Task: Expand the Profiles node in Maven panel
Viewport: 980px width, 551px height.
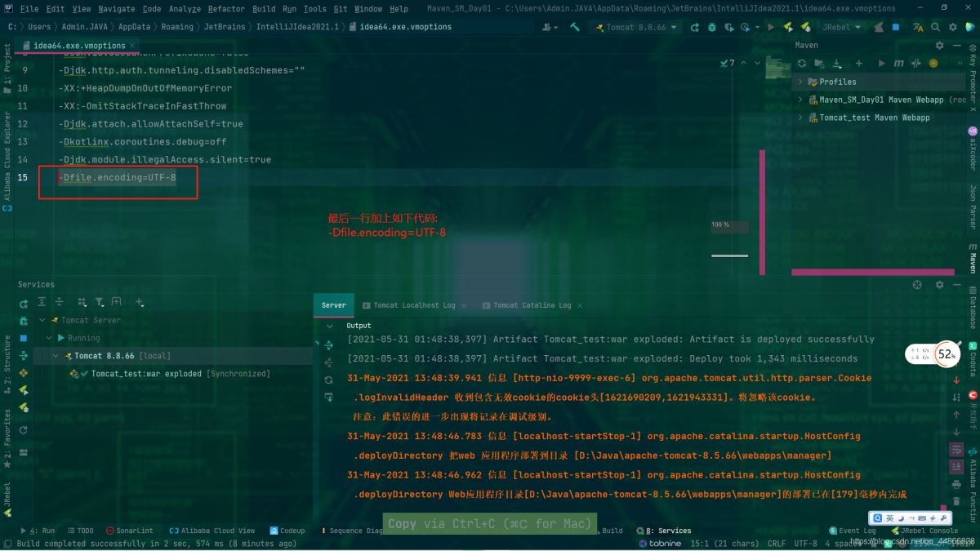Action: 800,82
